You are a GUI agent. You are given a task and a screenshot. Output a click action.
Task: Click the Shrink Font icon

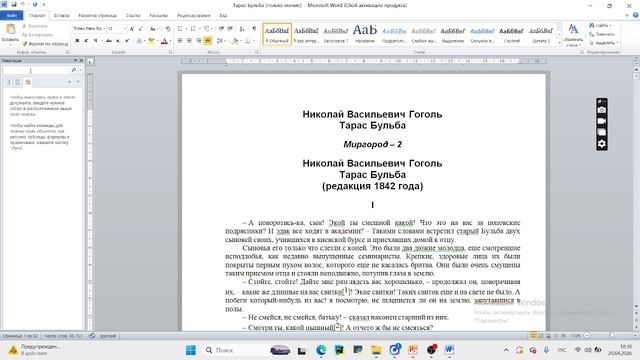coord(140,29)
